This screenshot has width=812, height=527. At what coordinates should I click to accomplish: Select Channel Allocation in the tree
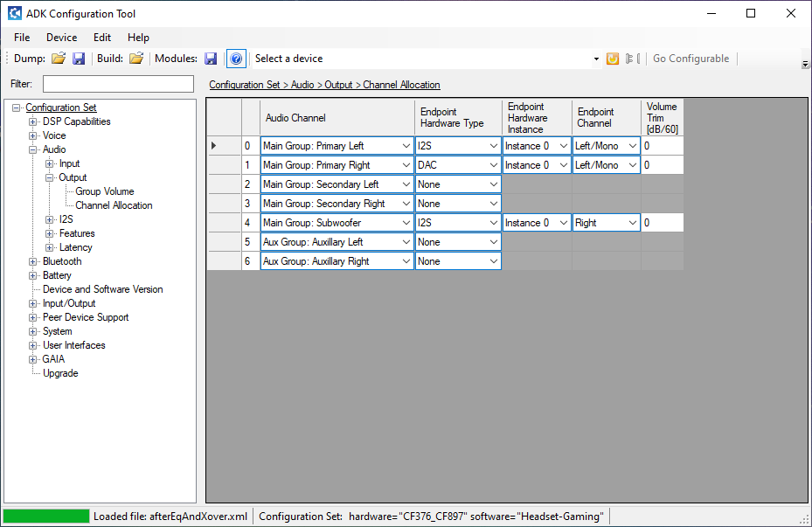(114, 205)
